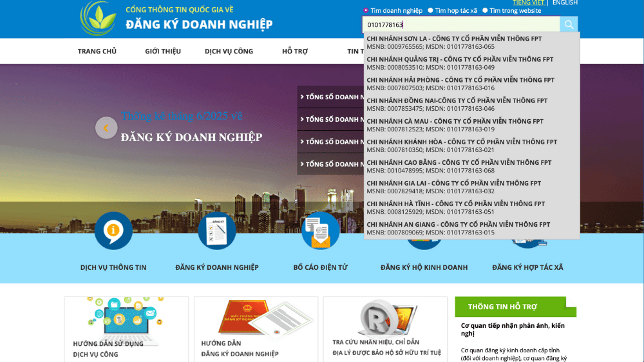Image resolution: width=644 pixels, height=362 pixels.
Task: Click the ĐĂNG KÝ DOANH NGHIỆP label under icons
Action: 217,267
